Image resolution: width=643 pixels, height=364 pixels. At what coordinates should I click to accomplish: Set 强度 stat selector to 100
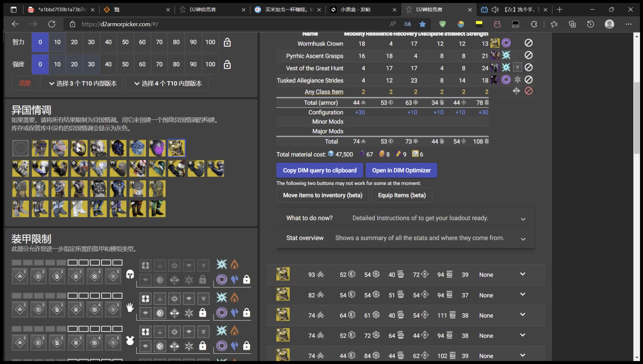point(210,64)
